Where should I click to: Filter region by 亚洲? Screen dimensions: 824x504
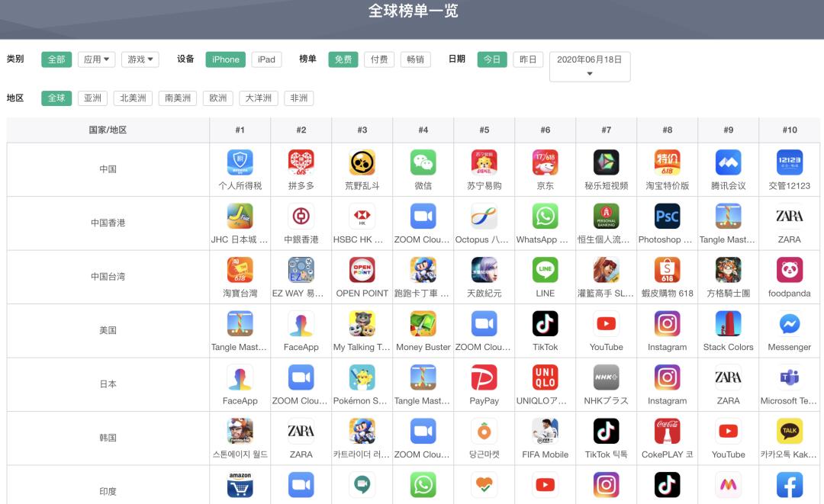(92, 98)
